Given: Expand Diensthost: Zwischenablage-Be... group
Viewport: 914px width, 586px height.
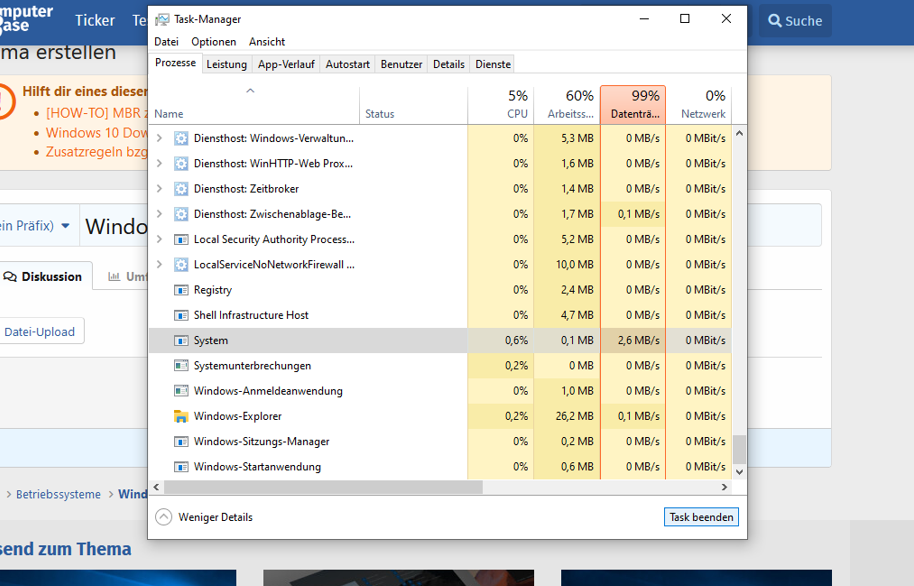Looking at the screenshot, I should (159, 214).
